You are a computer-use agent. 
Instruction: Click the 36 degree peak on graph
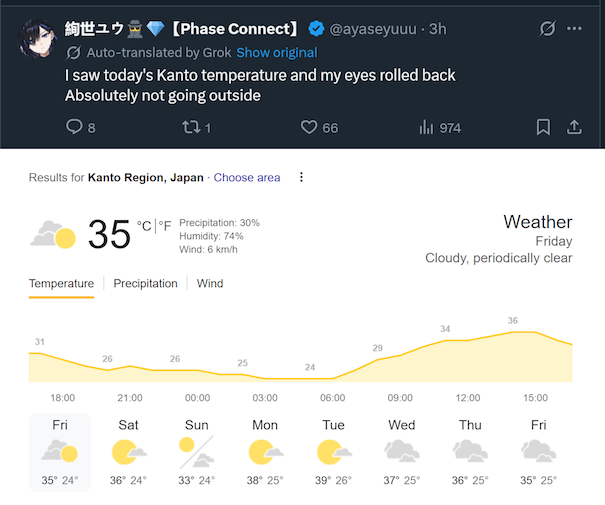pyautogui.click(x=513, y=331)
